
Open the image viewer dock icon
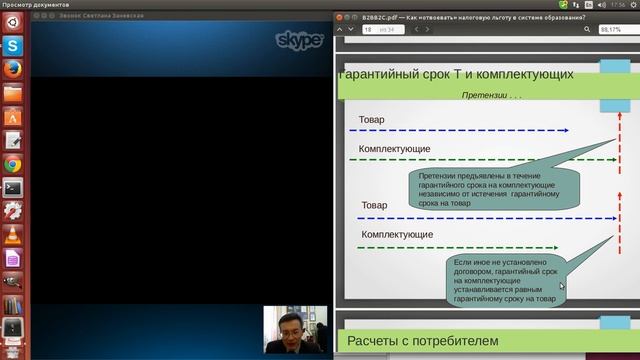pyautogui.click(x=13, y=282)
